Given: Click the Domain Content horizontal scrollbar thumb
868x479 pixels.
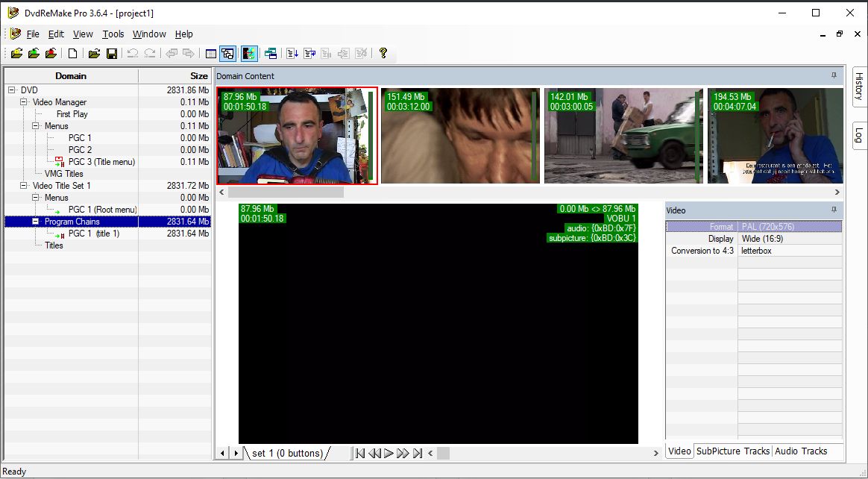Looking at the screenshot, I should pos(286,192).
